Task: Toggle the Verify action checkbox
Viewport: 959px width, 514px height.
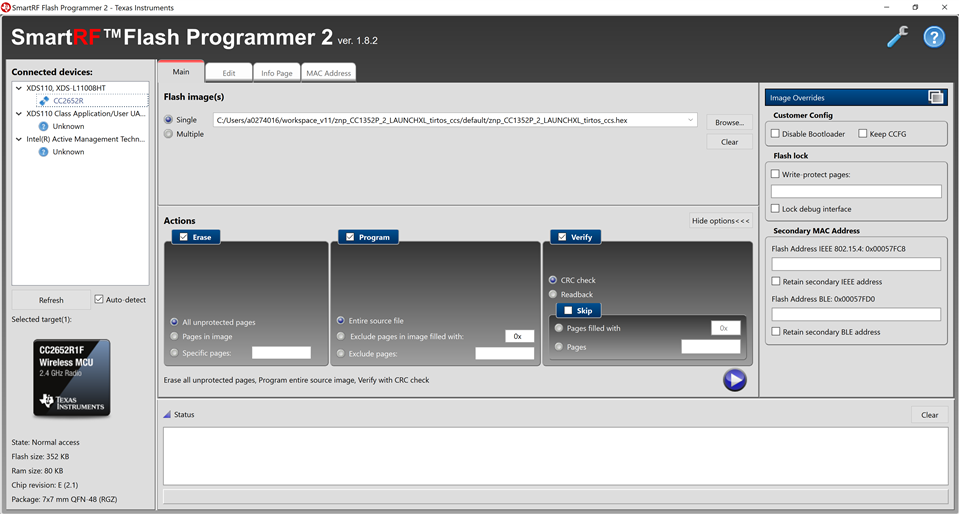Action: [x=563, y=237]
